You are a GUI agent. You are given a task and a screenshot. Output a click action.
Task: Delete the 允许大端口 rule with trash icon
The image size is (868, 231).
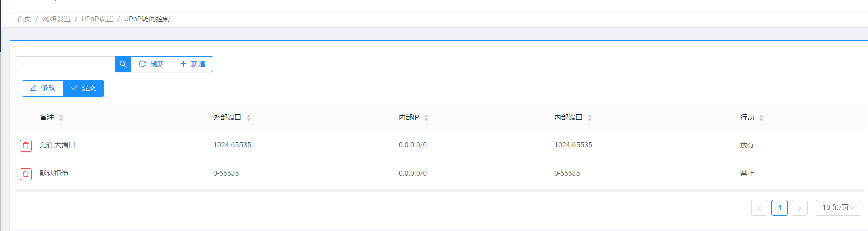pos(26,146)
